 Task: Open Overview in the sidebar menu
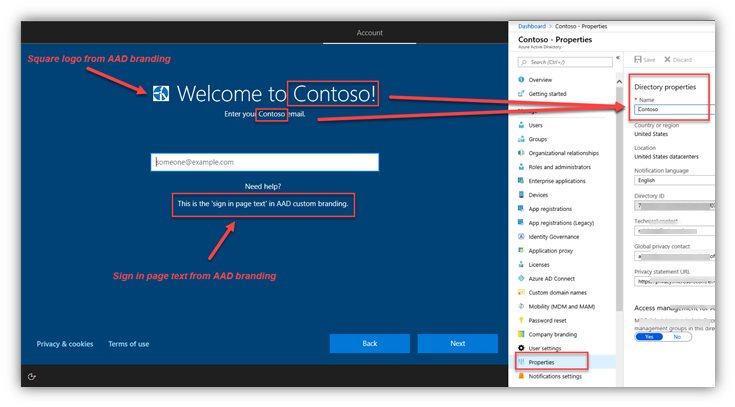tap(540, 80)
